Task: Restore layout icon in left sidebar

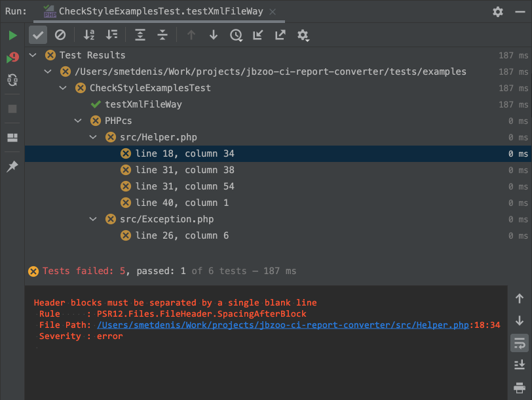Action: 12,138
